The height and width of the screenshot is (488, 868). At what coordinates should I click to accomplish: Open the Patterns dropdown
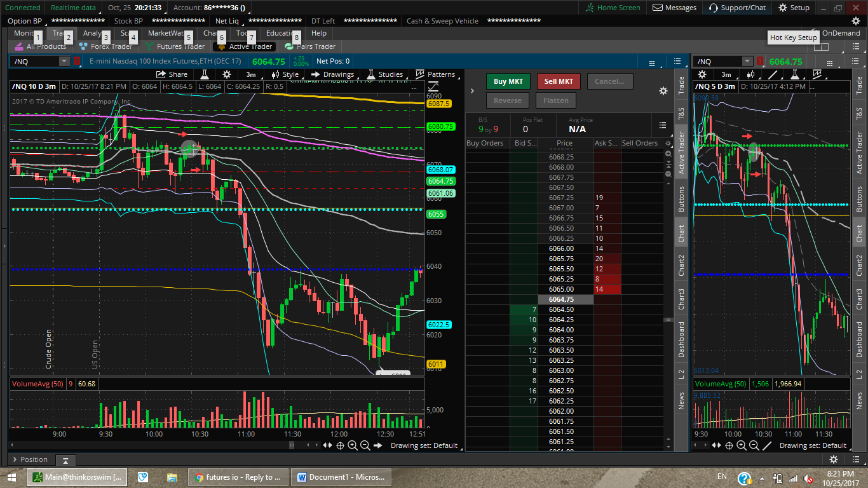pos(437,74)
